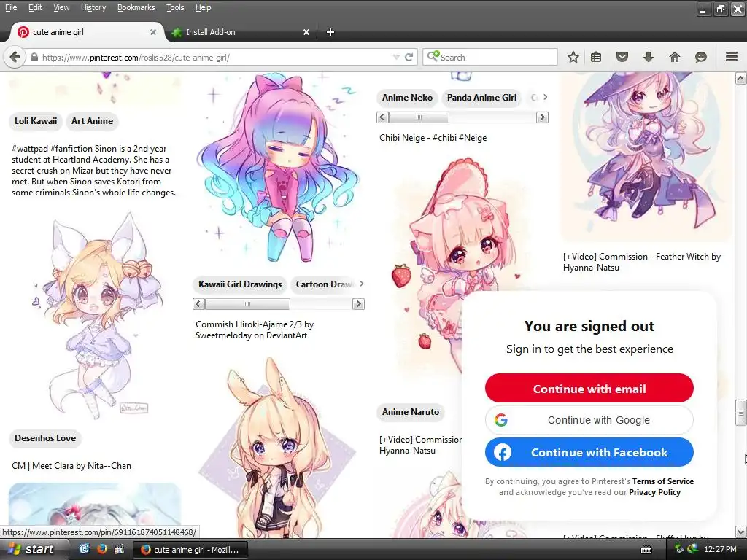Screen dimensions: 747x560
Task: Click the Loli Kawaii tag chip
Action: 36,121
